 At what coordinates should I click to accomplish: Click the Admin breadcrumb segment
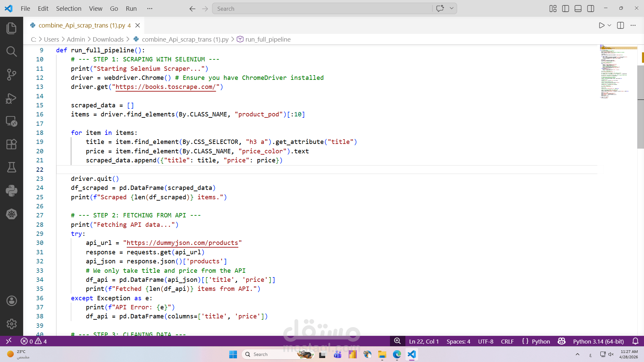tap(76, 40)
